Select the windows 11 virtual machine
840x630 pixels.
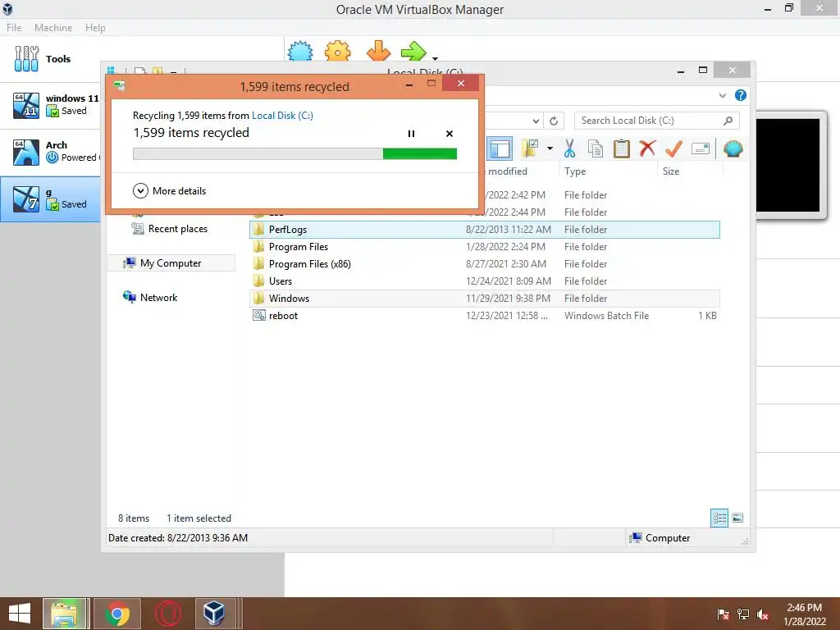50,105
